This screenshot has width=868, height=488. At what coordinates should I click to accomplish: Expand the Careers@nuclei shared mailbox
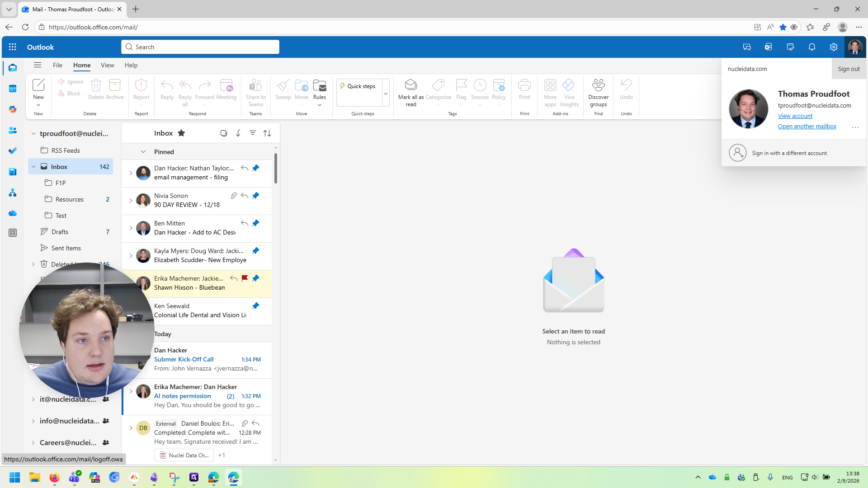click(x=33, y=443)
